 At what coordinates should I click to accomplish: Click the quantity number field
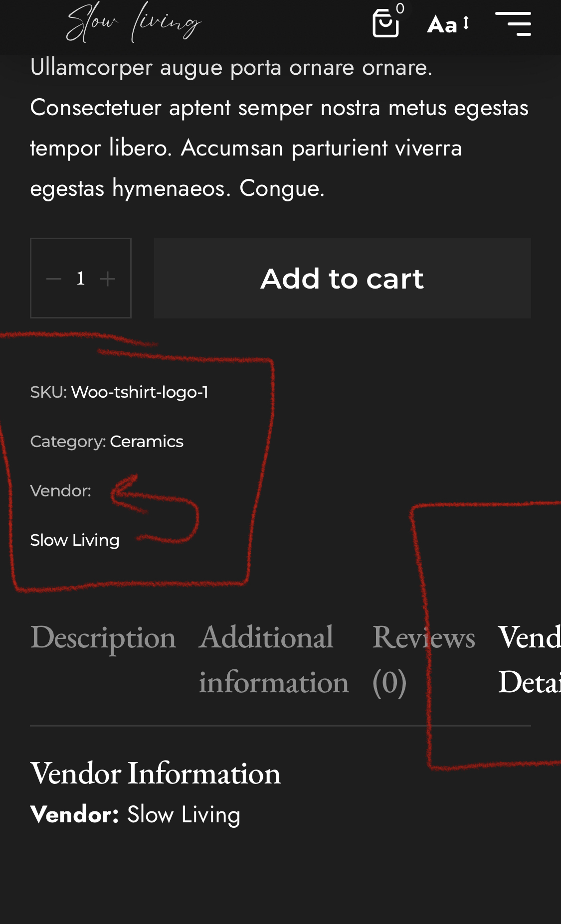pyautogui.click(x=81, y=279)
